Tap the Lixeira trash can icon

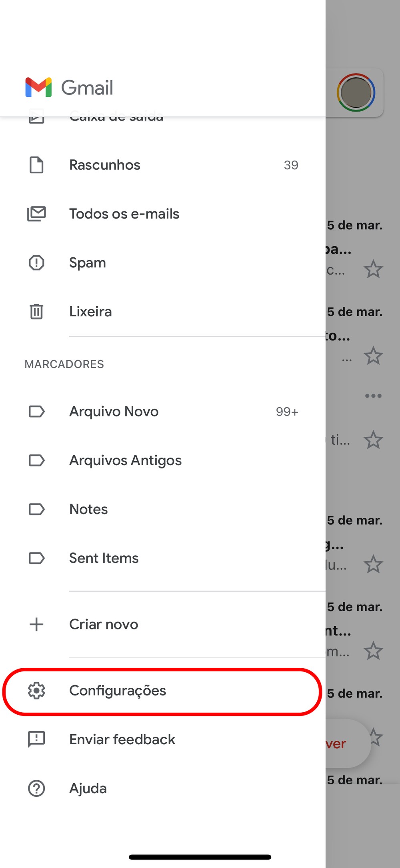[x=36, y=311]
